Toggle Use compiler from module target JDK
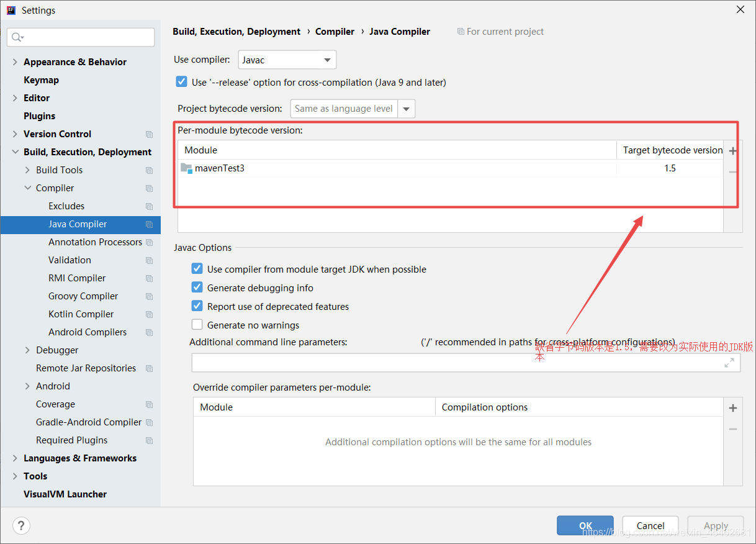The image size is (756, 544). click(x=197, y=268)
